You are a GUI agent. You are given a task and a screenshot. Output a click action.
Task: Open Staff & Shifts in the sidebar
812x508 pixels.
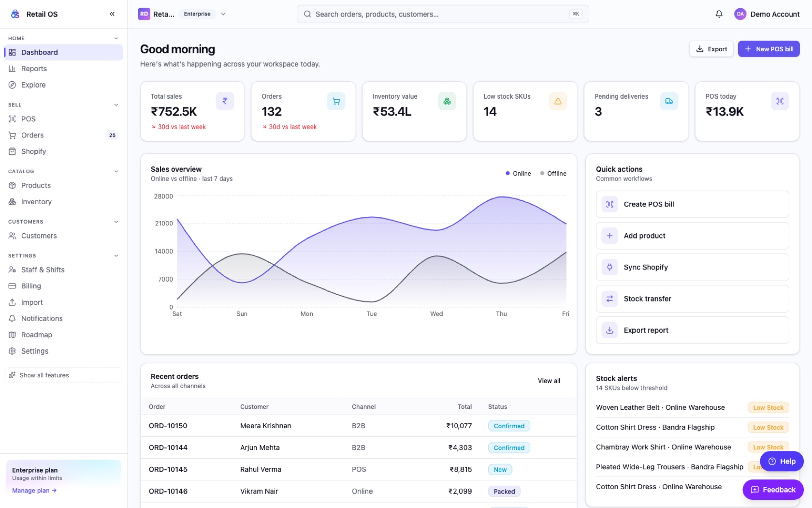(63, 269)
